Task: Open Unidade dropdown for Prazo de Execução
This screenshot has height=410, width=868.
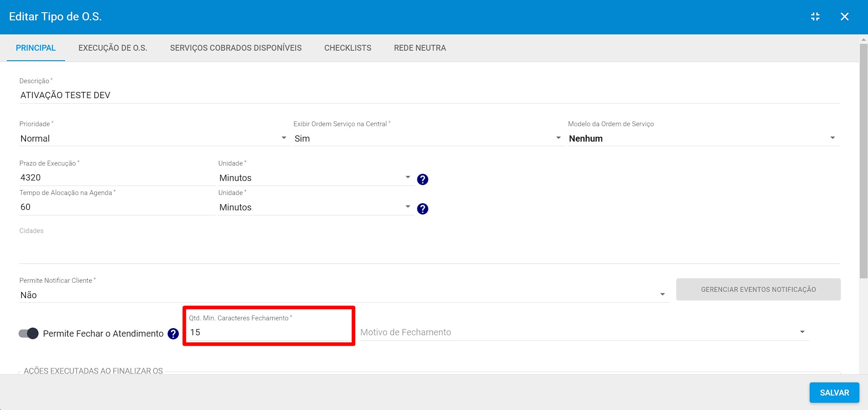Action: tap(316, 178)
